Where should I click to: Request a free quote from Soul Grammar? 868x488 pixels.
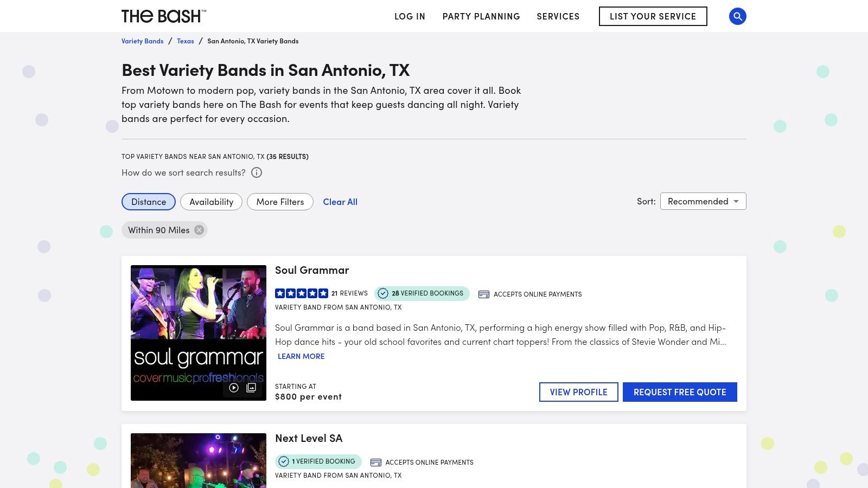pyautogui.click(x=680, y=391)
